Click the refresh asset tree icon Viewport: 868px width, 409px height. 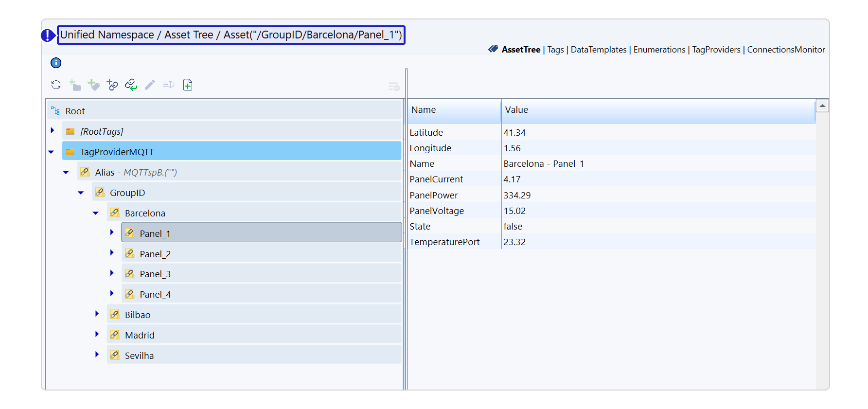point(56,85)
